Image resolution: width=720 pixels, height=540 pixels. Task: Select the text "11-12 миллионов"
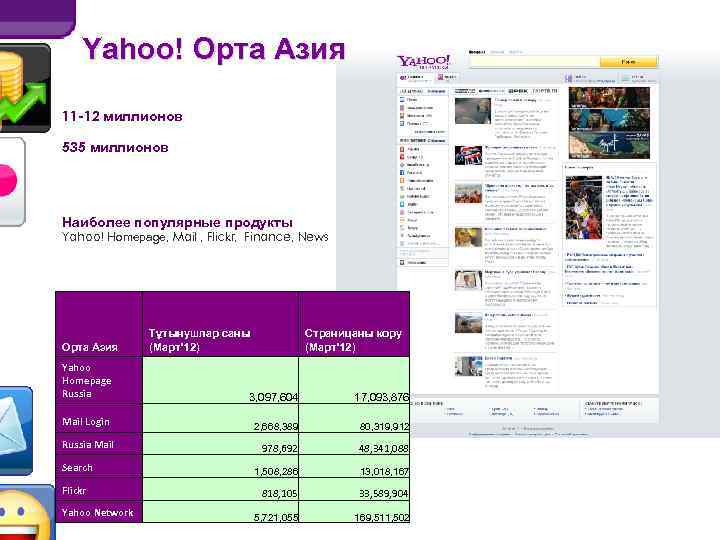pos(122,116)
